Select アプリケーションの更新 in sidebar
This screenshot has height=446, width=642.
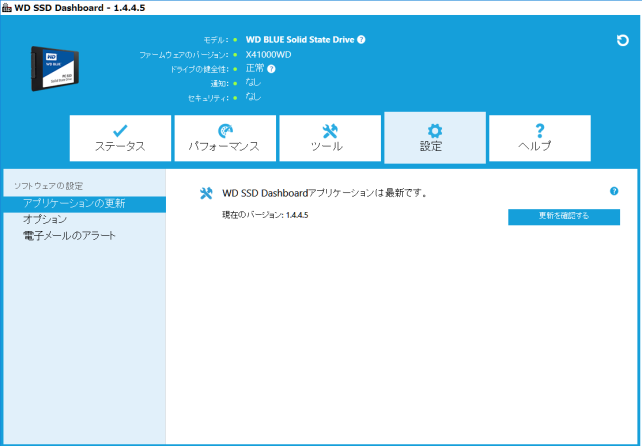[x=84, y=204]
